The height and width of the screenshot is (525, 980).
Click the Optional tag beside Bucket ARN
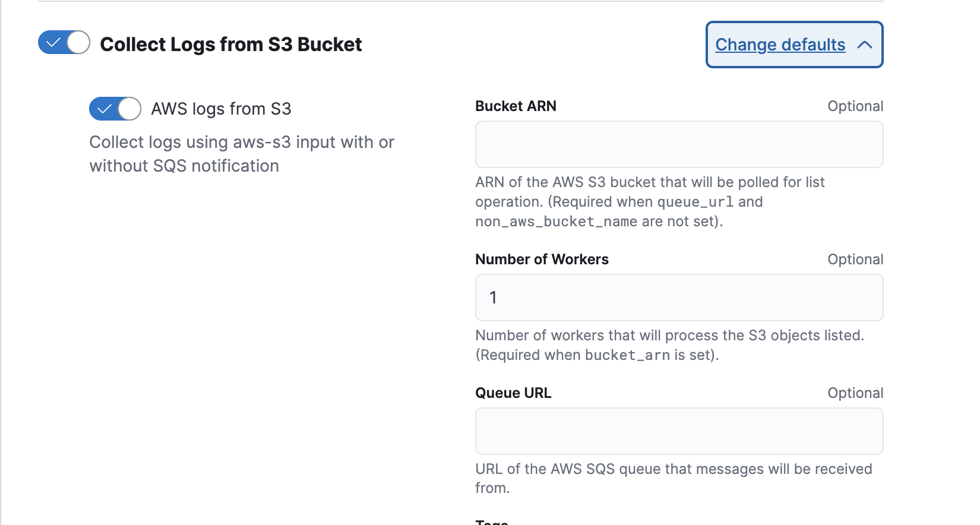click(855, 106)
